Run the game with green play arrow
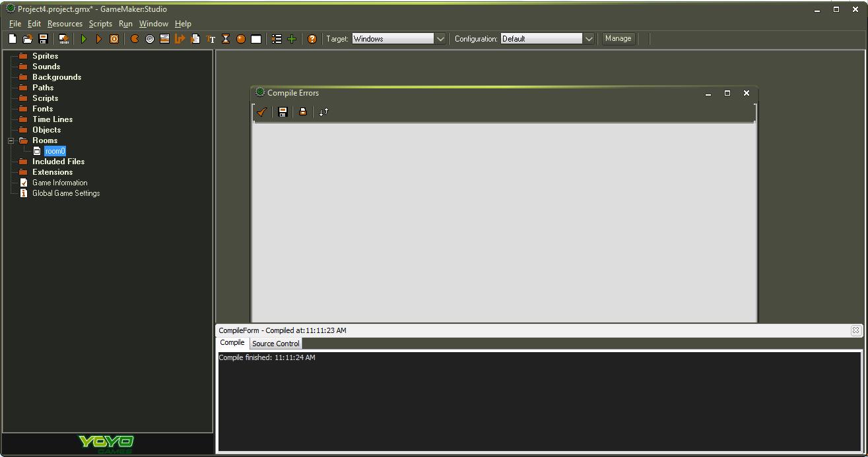This screenshot has height=457, width=868. pos(84,39)
